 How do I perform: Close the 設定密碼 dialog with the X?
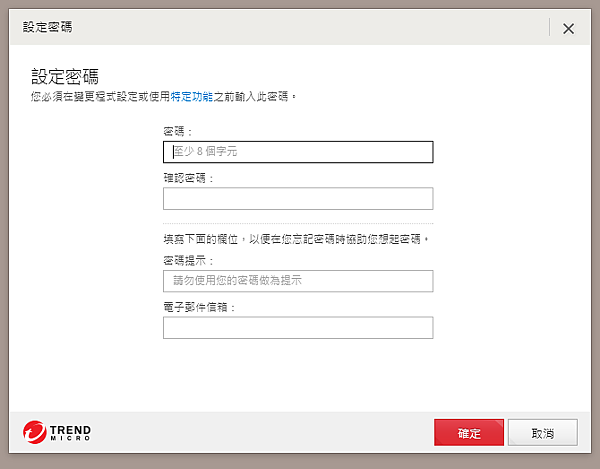(568, 28)
